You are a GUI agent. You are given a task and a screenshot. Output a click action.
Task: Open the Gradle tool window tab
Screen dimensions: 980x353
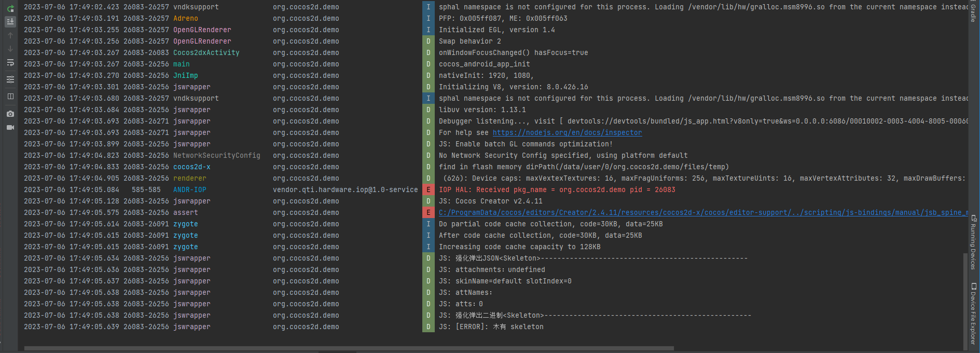click(x=973, y=12)
